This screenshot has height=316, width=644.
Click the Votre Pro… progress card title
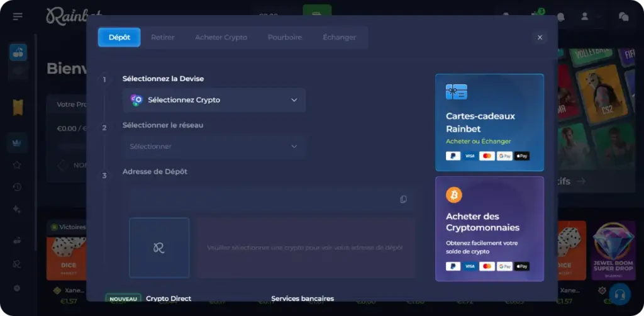pos(72,104)
